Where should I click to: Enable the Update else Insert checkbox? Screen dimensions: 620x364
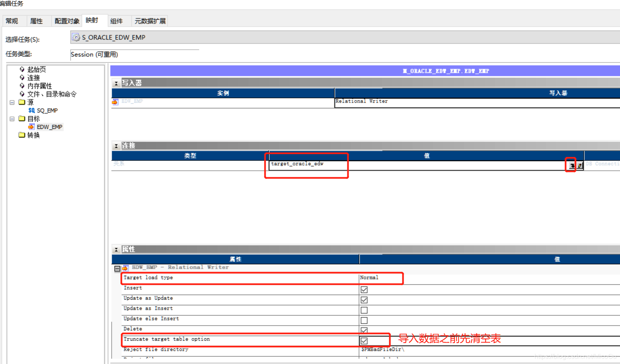click(x=364, y=321)
